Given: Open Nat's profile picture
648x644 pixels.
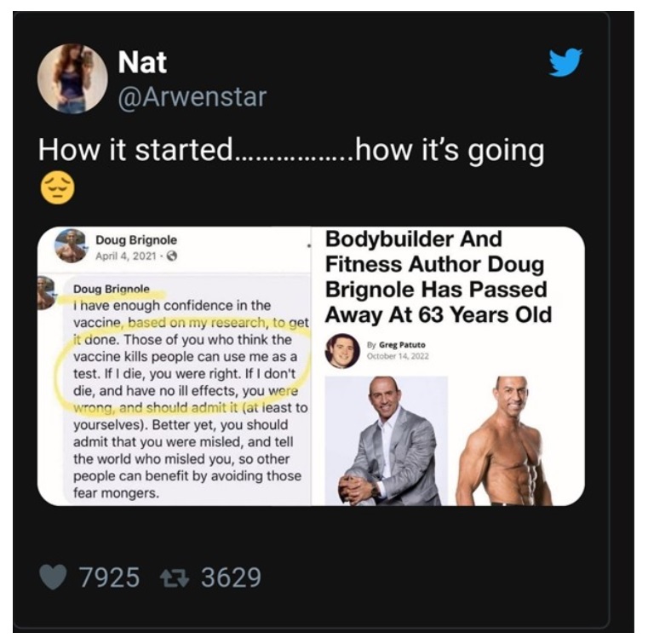Looking at the screenshot, I should 72,78.
